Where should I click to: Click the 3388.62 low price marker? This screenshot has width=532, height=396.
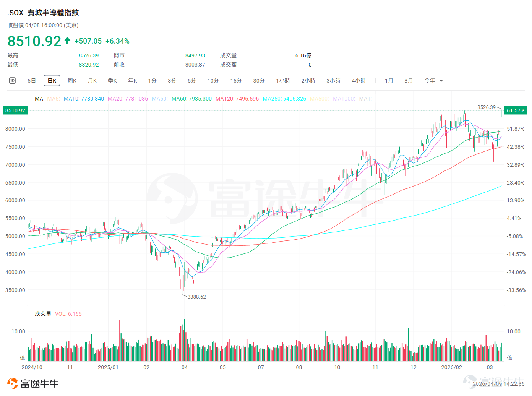196,297
